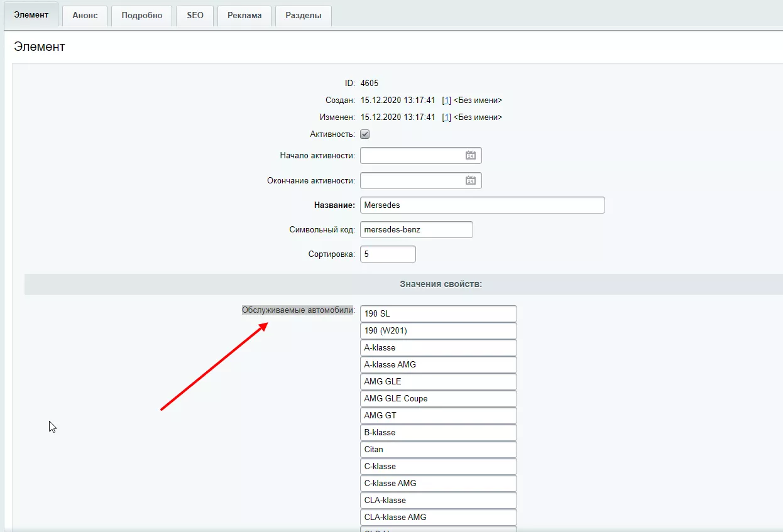783x532 pixels.
Task: Focus the Символьный код field
Action: point(417,229)
